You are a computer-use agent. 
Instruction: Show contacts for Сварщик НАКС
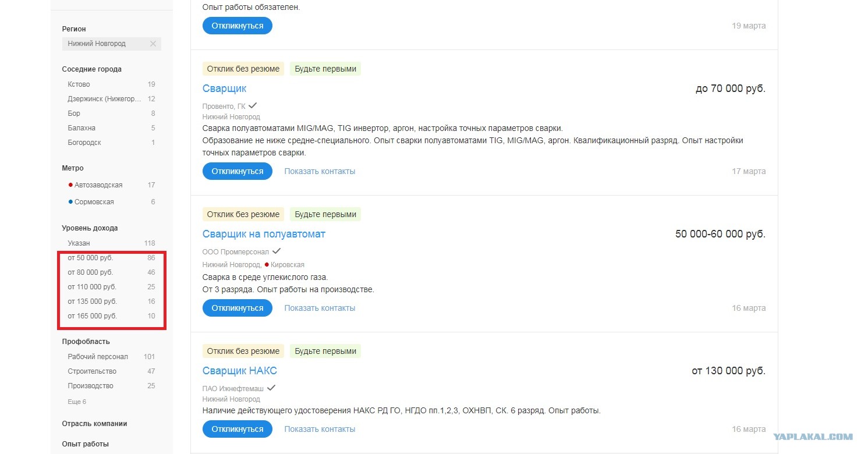tap(320, 429)
